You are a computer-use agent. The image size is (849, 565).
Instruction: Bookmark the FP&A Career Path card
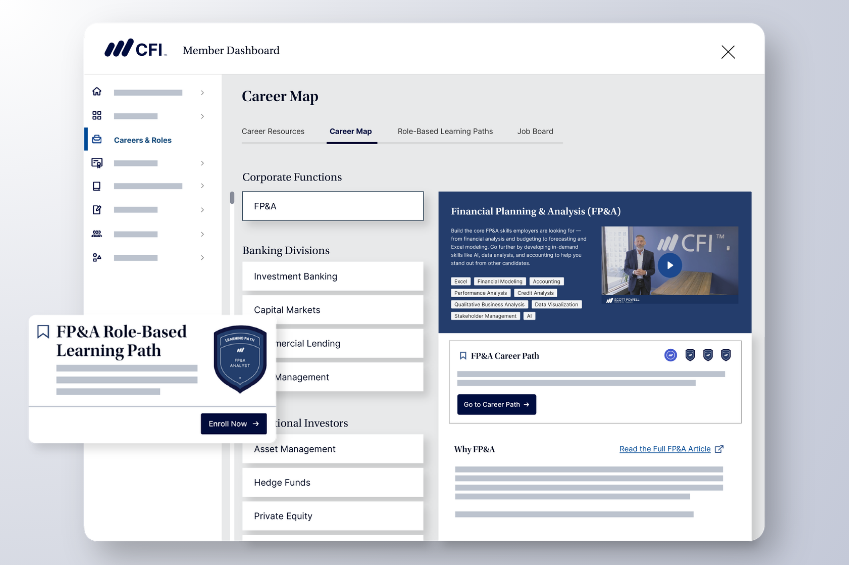click(463, 356)
